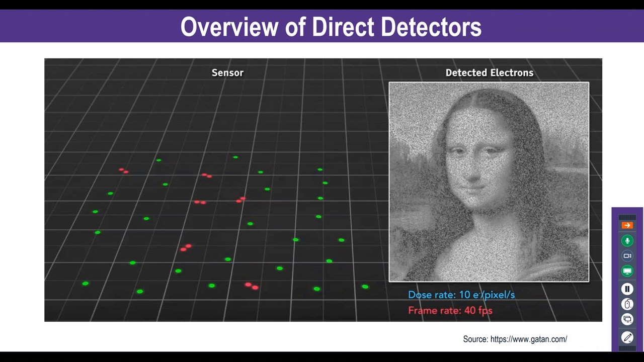Select the pencil annotation tool

click(627, 338)
